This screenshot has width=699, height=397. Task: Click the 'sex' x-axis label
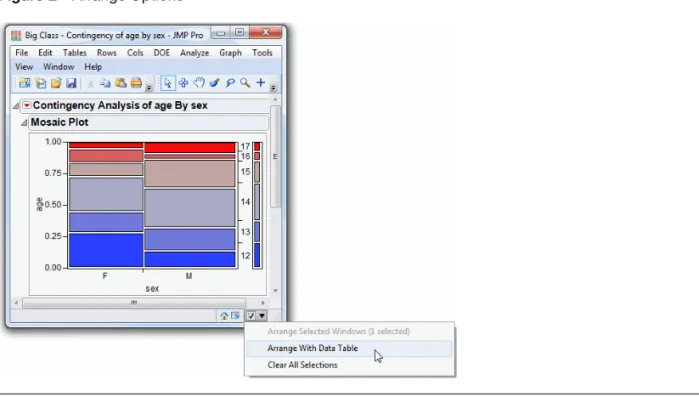coord(152,289)
